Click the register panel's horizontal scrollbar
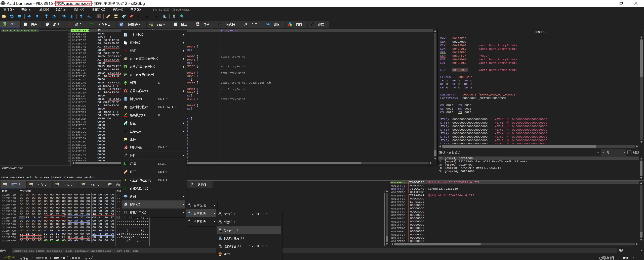The width and height of the screenshot is (644, 260). tap(518, 146)
